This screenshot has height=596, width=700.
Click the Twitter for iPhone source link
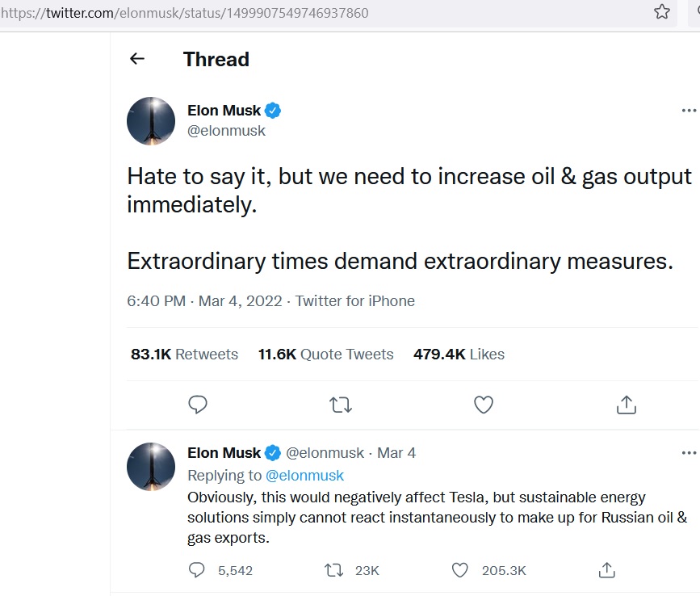[355, 301]
